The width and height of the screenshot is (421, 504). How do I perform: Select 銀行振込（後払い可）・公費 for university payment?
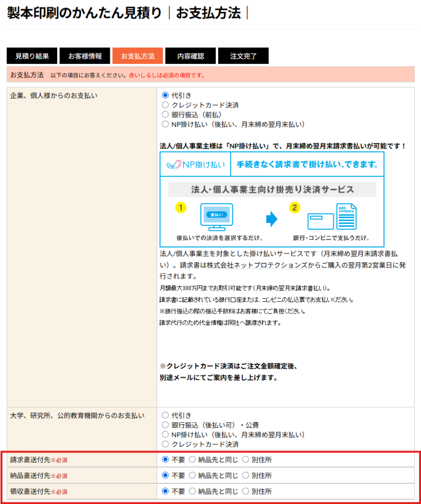(165, 425)
